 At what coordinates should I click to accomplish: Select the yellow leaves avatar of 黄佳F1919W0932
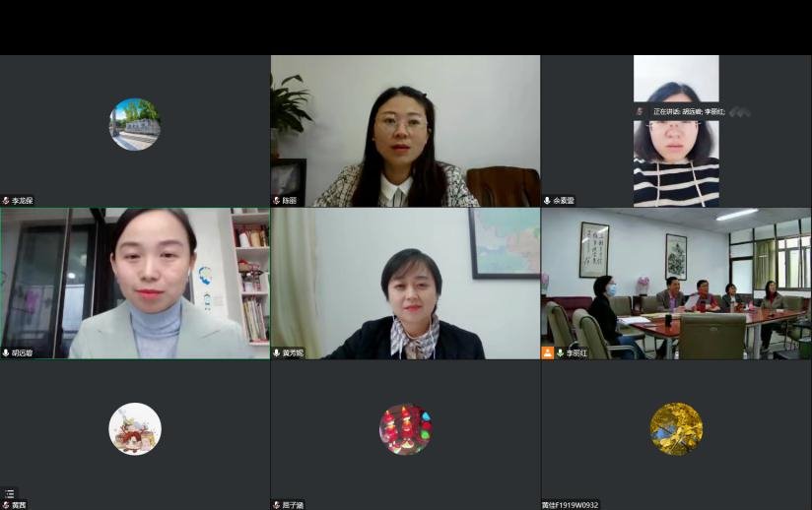coord(676,429)
